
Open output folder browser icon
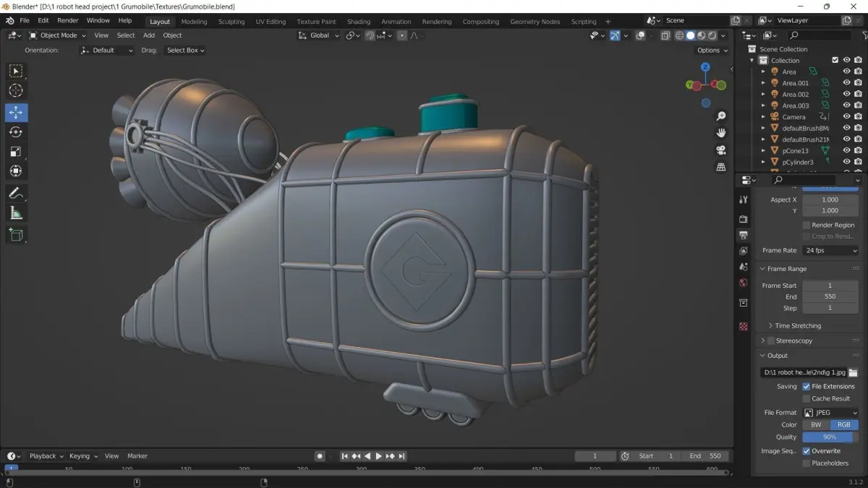pos(853,372)
